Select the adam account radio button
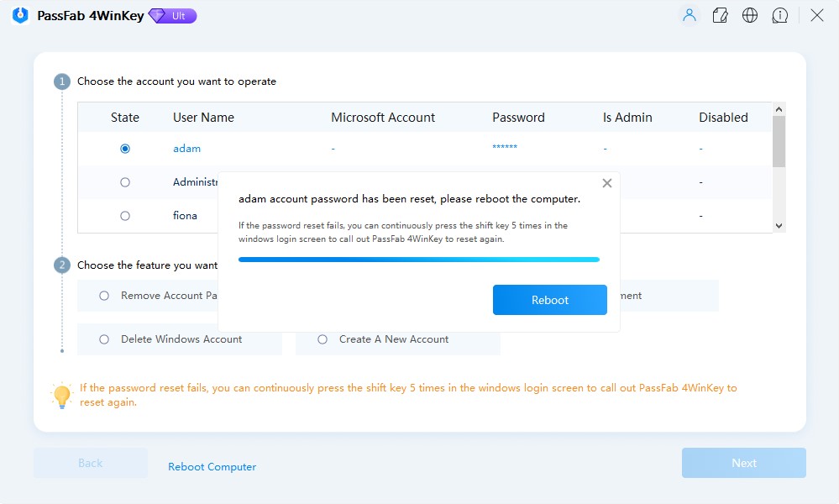839x504 pixels. coord(124,148)
